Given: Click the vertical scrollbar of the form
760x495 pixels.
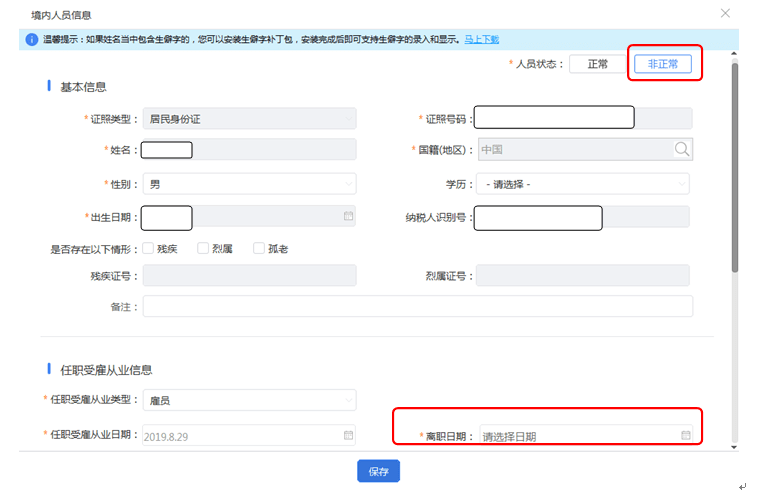Looking at the screenshot, I should pos(735,170).
